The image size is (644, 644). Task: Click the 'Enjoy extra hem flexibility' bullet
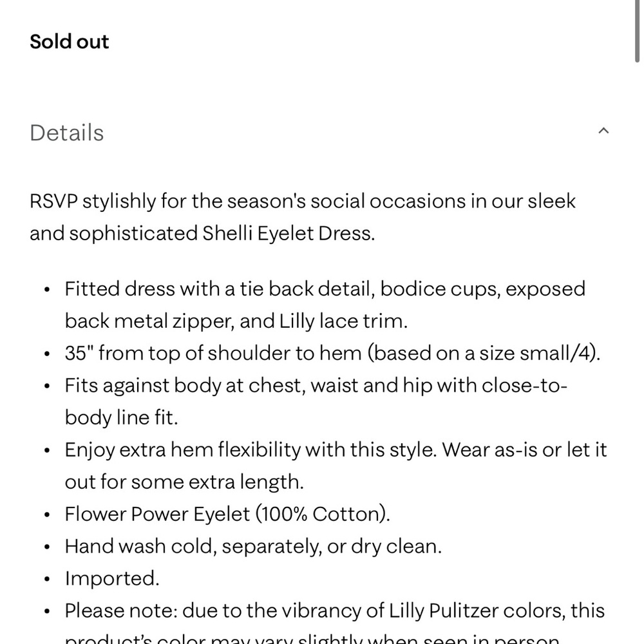click(336, 466)
